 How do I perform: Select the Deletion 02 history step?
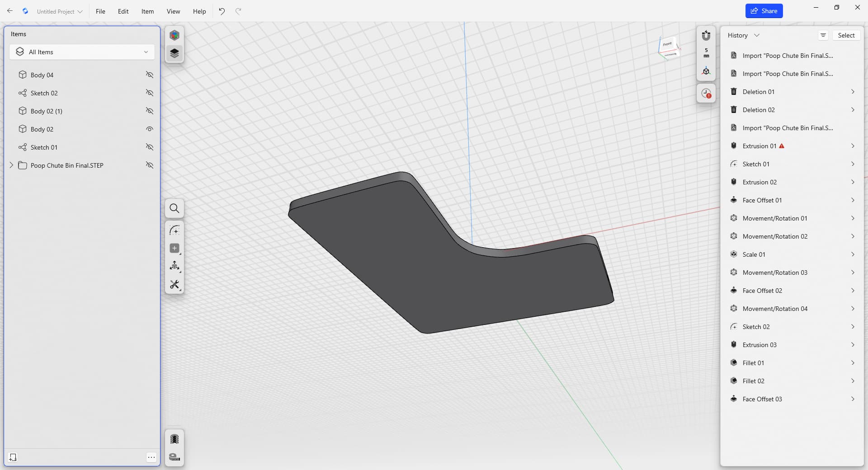tap(792, 110)
